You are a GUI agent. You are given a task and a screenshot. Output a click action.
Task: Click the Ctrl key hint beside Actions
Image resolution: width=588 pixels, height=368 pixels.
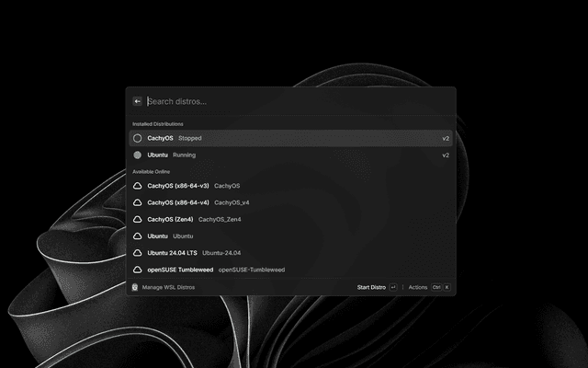tap(436, 287)
